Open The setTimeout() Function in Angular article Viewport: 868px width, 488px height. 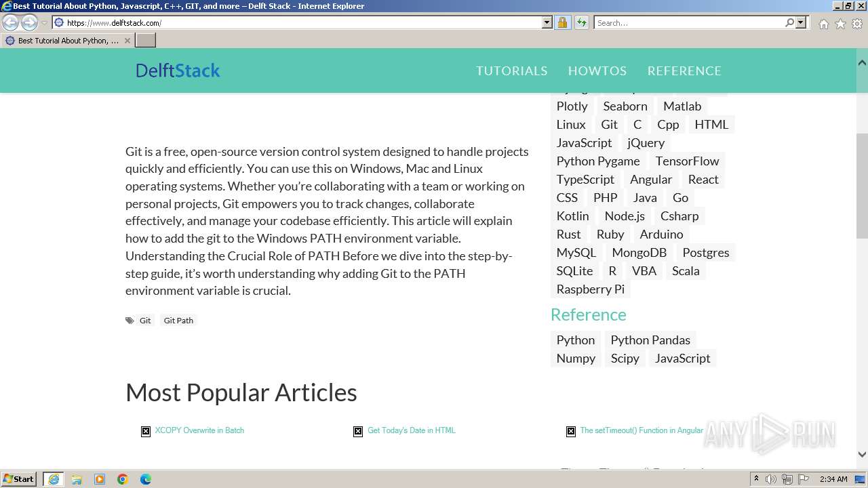coord(642,430)
